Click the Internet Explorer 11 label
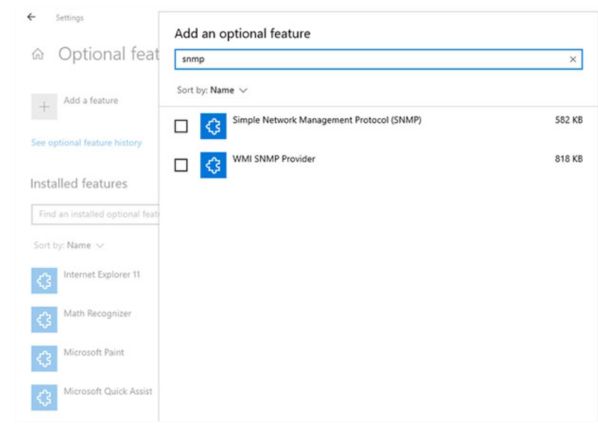The height and width of the screenshot is (429, 598). (x=102, y=275)
